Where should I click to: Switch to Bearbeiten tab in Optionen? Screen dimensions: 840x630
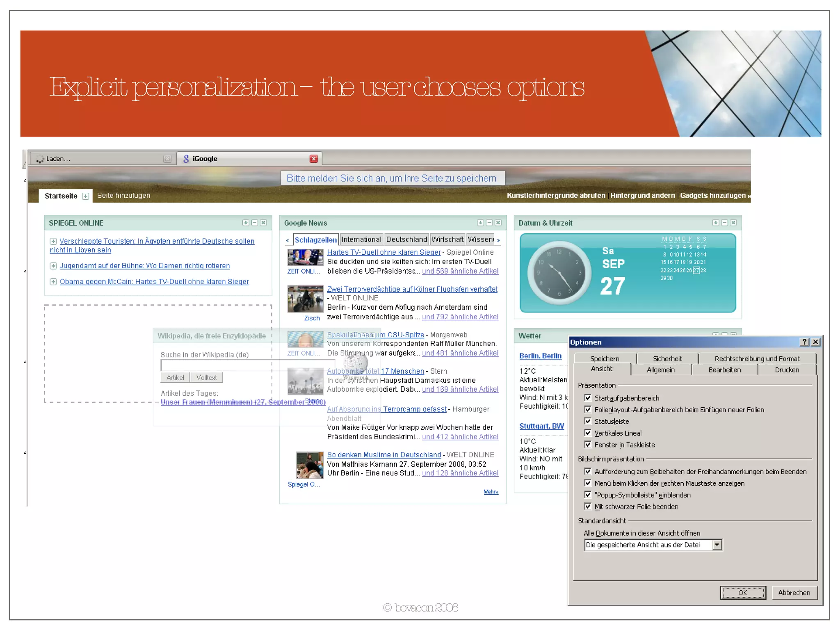tap(725, 370)
